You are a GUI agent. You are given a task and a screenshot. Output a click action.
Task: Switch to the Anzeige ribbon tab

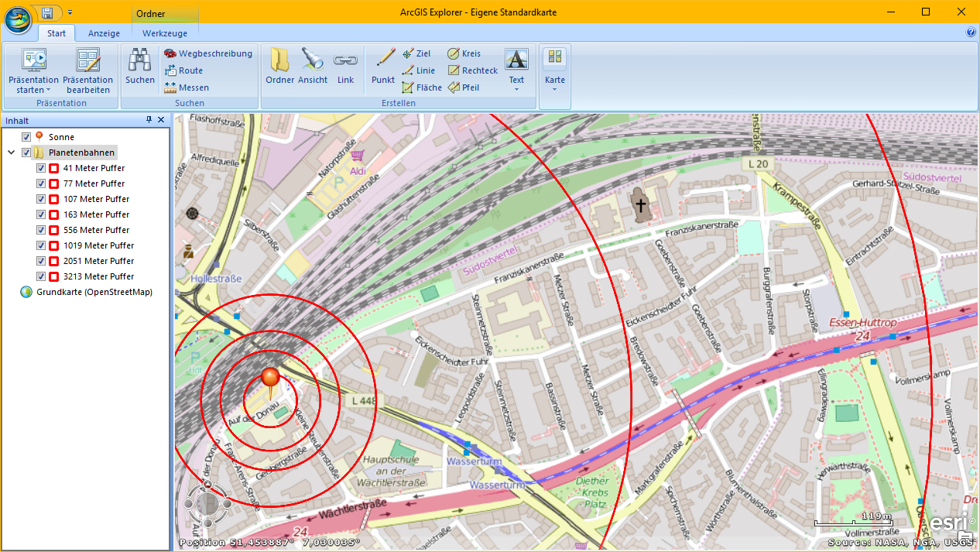104,33
